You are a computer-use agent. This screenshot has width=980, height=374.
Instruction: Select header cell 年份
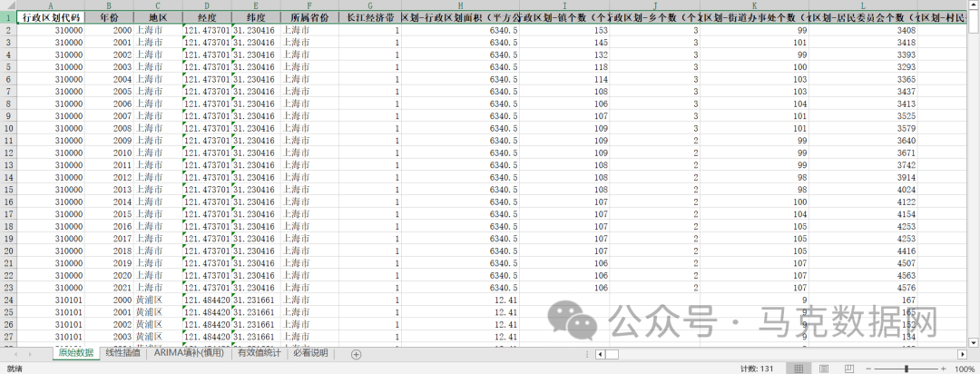tap(109, 17)
